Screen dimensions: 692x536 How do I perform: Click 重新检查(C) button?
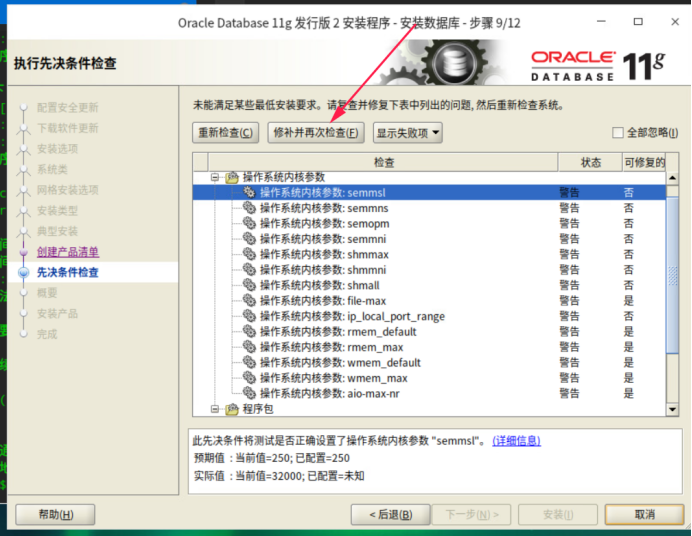226,133
